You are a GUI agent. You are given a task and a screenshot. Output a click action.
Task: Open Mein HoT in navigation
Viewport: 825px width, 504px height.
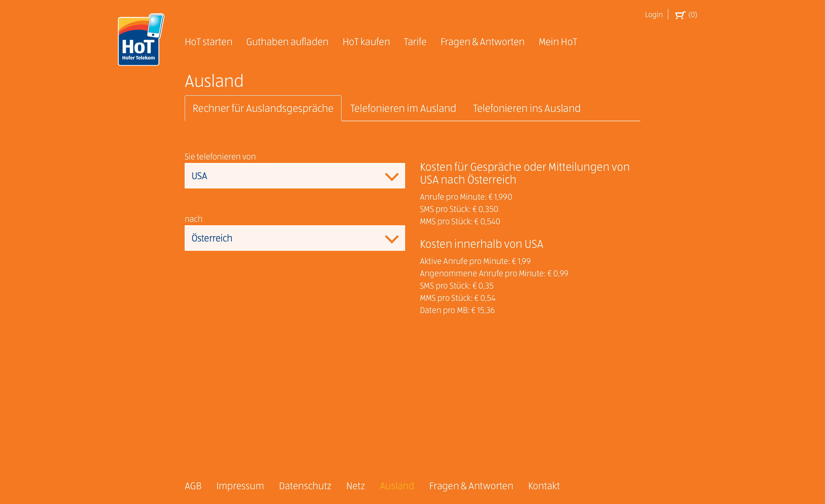pos(558,42)
